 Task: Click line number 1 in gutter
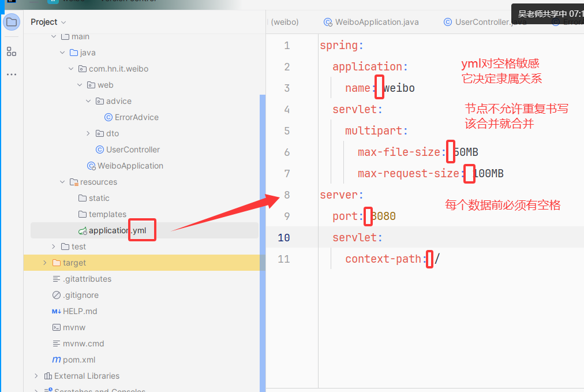[x=287, y=46]
